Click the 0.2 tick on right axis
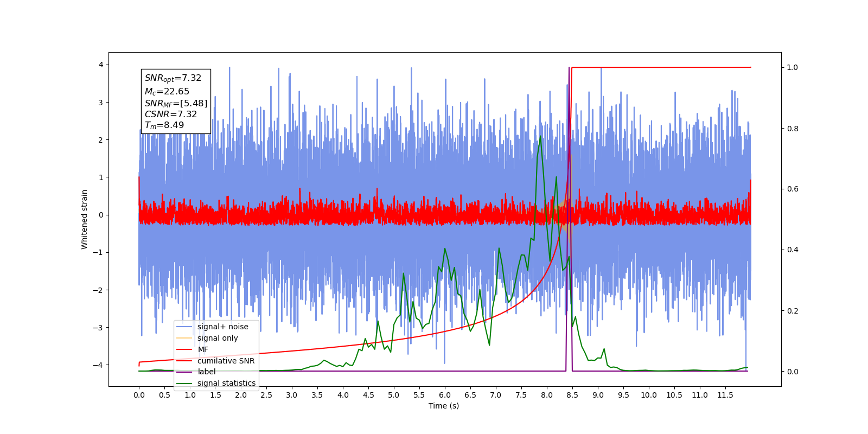The height and width of the screenshot is (434, 868). click(x=793, y=311)
